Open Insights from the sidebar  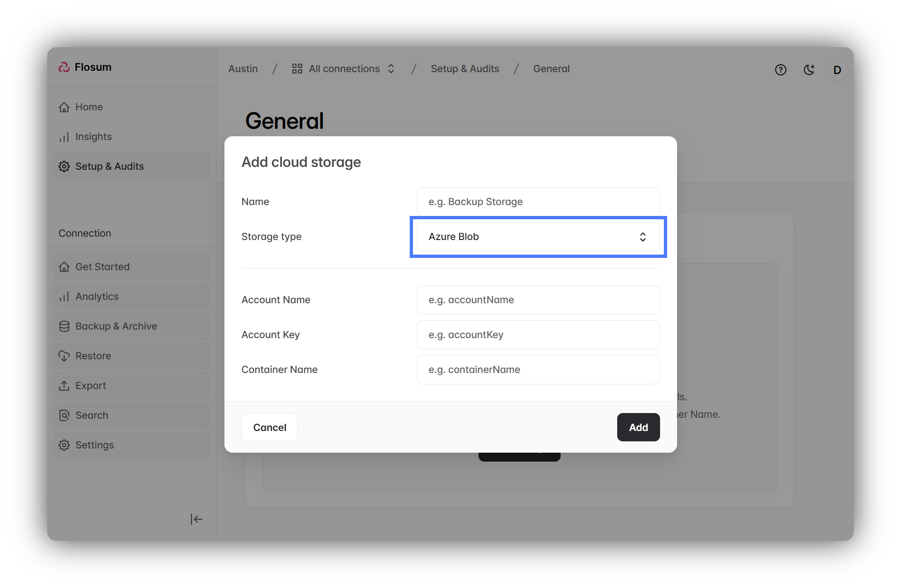tap(93, 137)
